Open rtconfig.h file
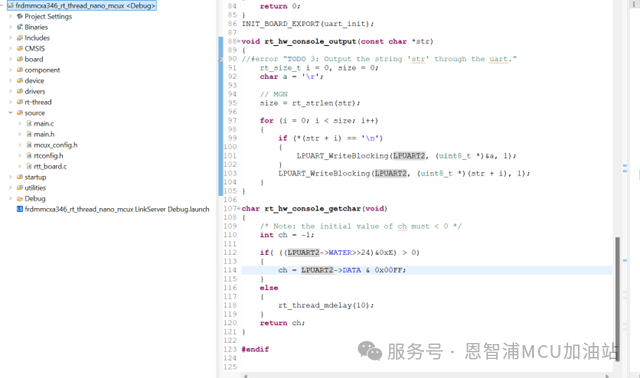This screenshot has height=378, width=640. [x=49, y=156]
